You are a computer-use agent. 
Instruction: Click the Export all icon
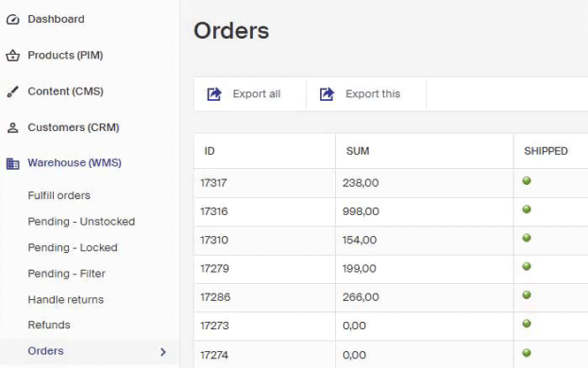click(x=214, y=95)
